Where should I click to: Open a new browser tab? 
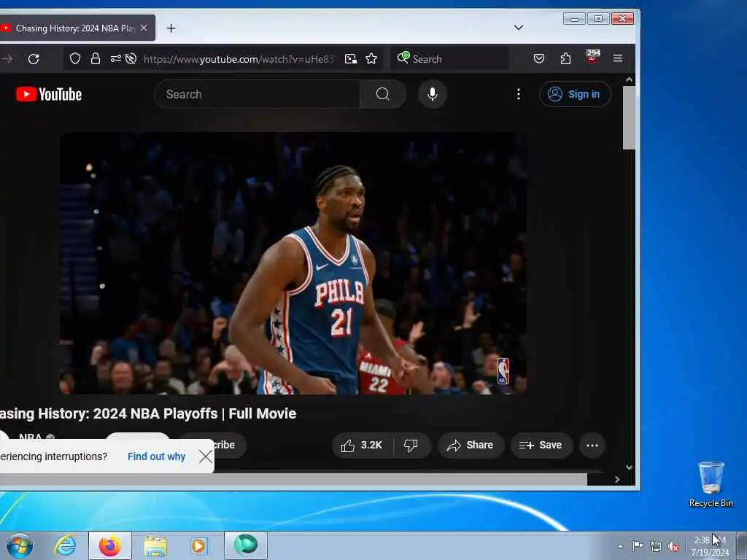pyautogui.click(x=171, y=28)
